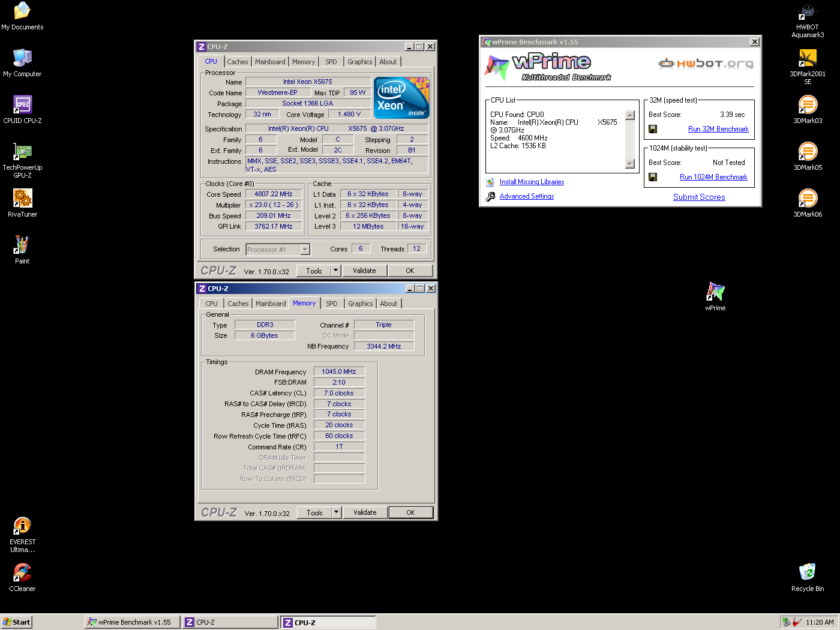The image size is (840, 630).
Task: Click save icon in 32M speed test
Action: pyautogui.click(x=653, y=129)
